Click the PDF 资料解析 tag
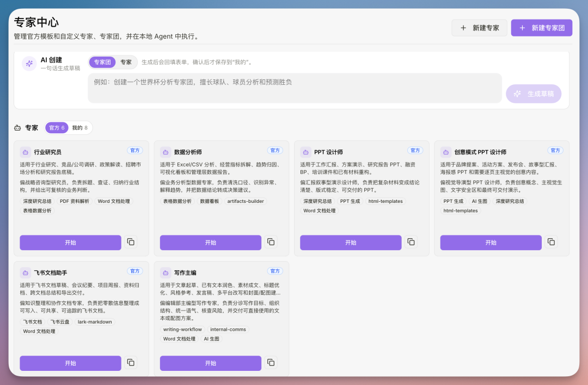The image size is (588, 385). click(75, 201)
